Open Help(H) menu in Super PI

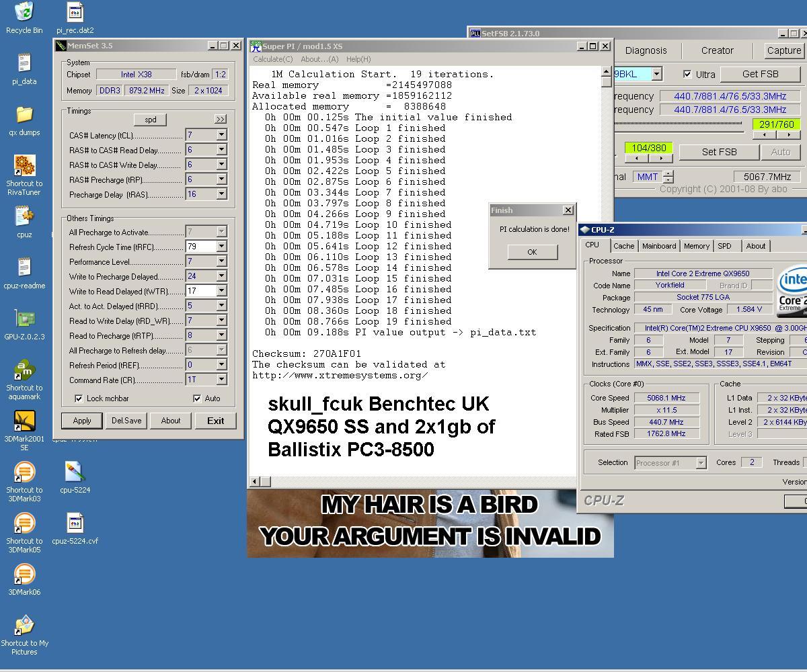click(x=358, y=59)
